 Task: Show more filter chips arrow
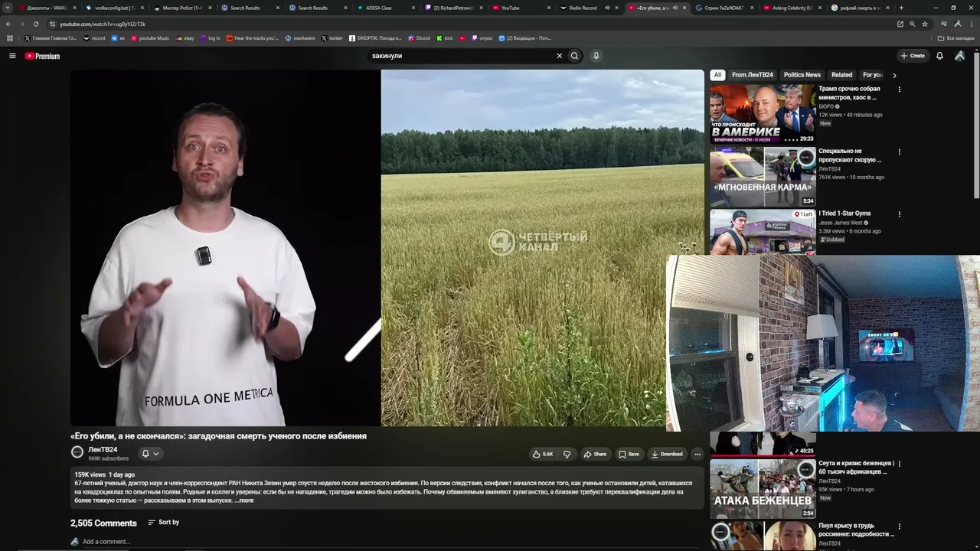click(x=894, y=75)
